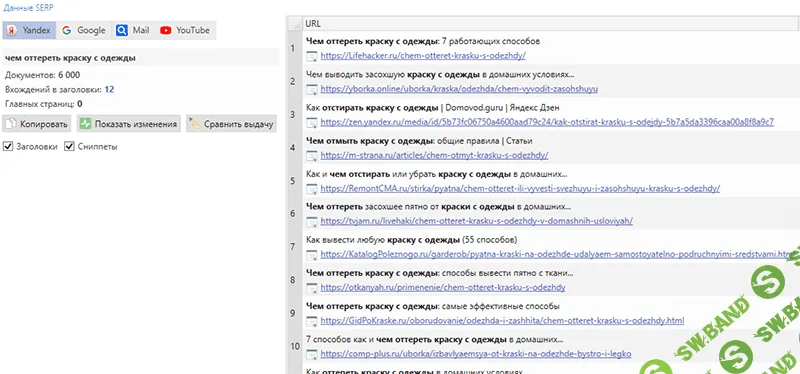Open the zen.yandex.ru URL link
The image size is (800, 374).
547,122
